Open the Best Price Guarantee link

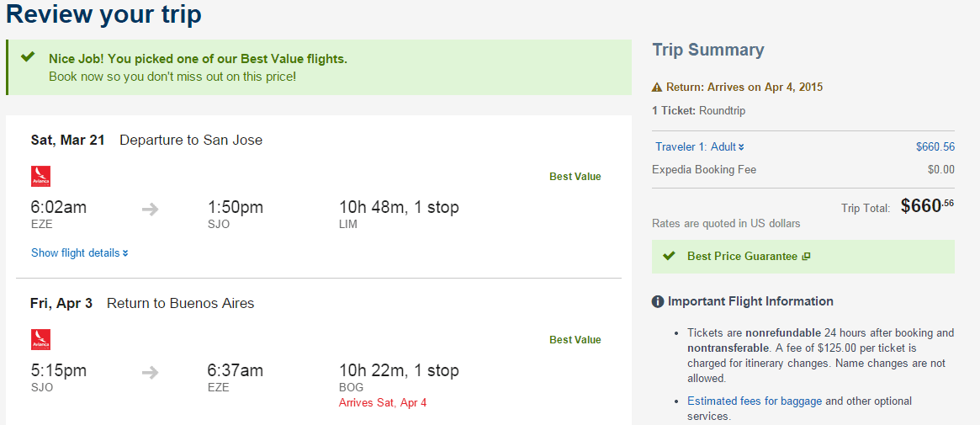(743, 256)
